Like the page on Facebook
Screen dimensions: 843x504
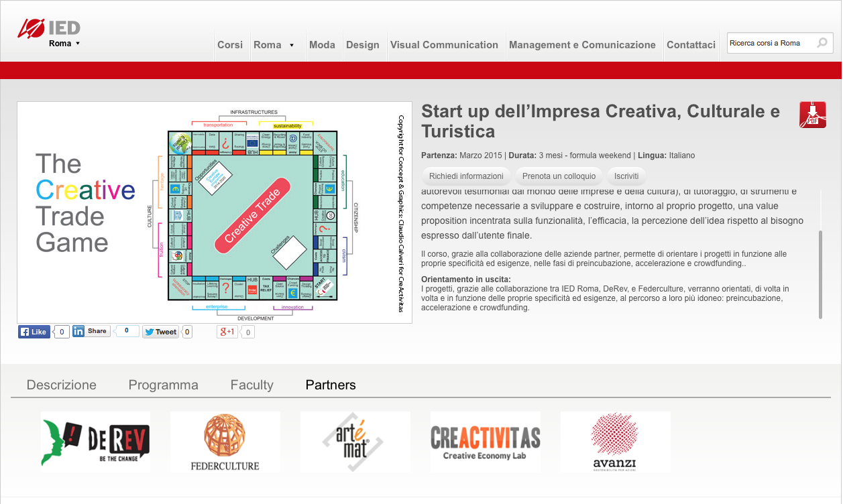[34, 331]
